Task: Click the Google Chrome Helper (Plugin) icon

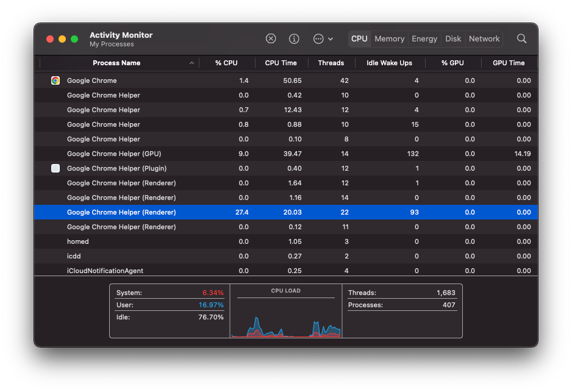Action: pyautogui.click(x=55, y=168)
